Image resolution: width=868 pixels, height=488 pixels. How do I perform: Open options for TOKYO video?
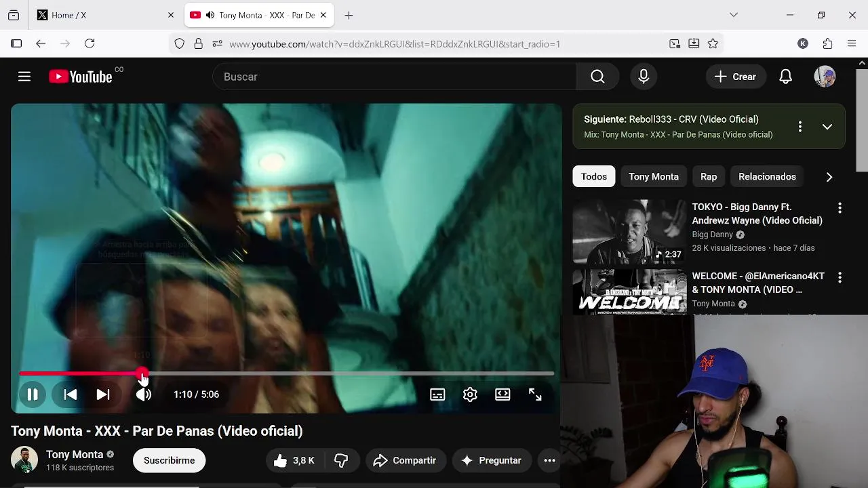coord(840,208)
